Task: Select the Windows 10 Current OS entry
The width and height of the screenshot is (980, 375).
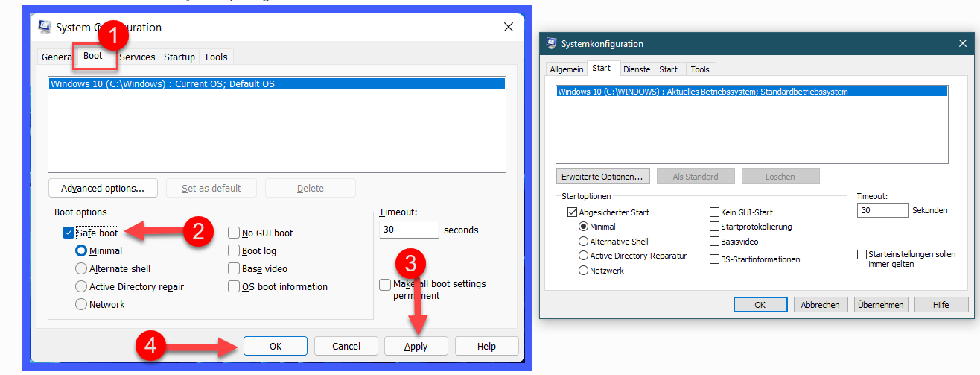Action: pyautogui.click(x=277, y=84)
